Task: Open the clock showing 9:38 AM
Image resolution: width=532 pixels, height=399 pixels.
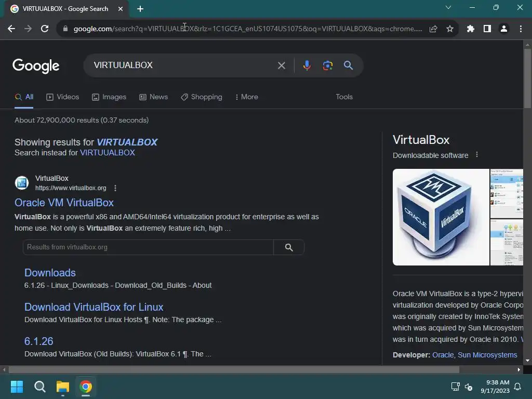Action: click(495, 387)
